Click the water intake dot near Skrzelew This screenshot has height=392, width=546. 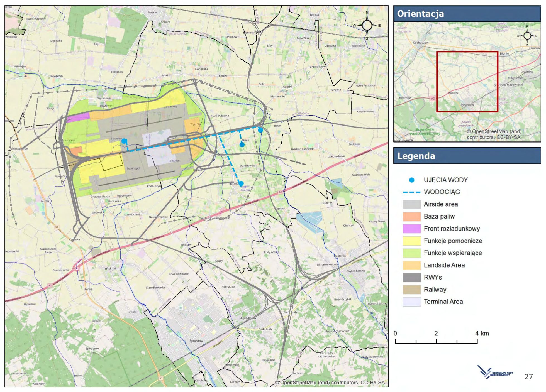[x=124, y=141]
